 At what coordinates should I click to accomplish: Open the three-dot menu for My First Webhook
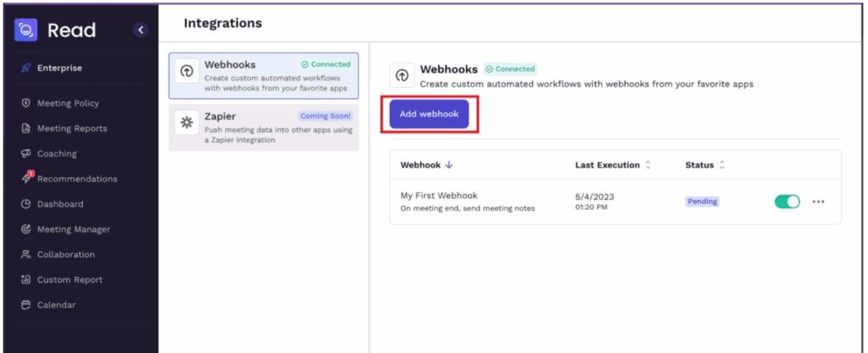coord(818,201)
